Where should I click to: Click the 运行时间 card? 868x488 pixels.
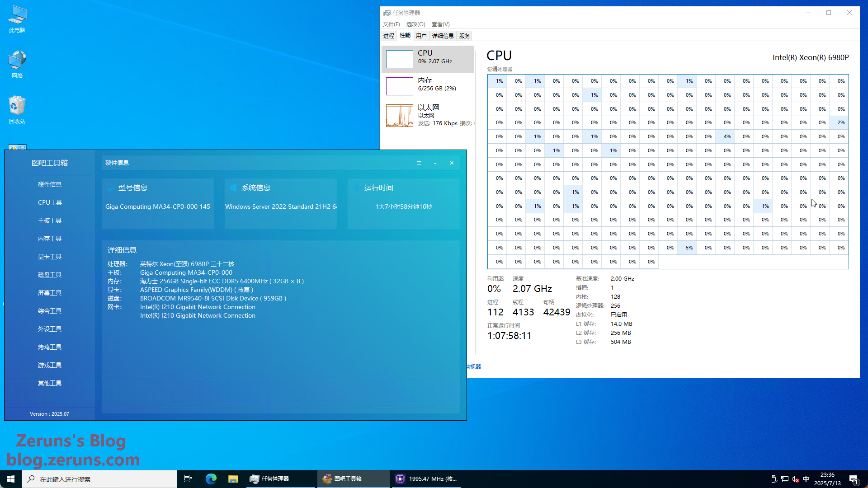click(404, 203)
